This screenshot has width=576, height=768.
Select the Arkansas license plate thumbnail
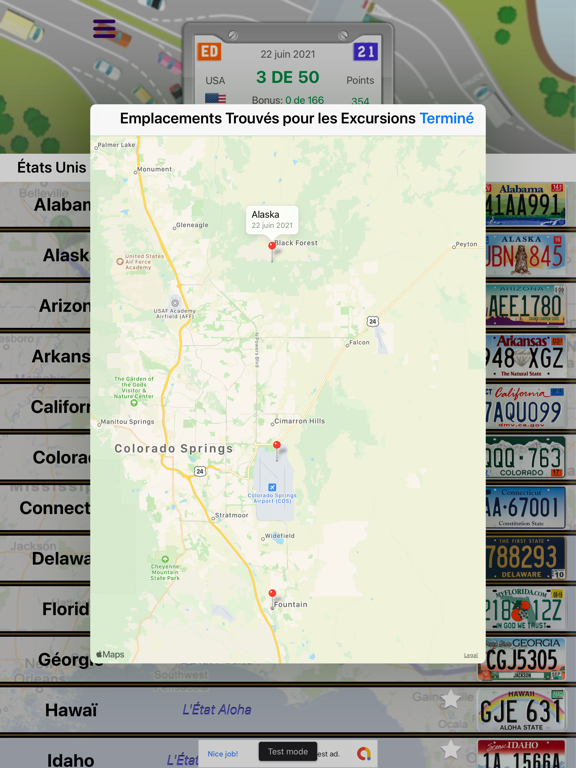[x=525, y=356]
